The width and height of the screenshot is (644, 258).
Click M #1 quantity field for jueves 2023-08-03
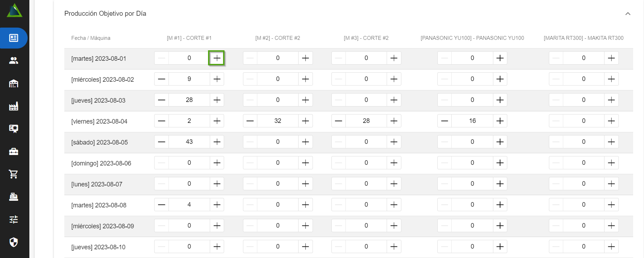click(189, 100)
